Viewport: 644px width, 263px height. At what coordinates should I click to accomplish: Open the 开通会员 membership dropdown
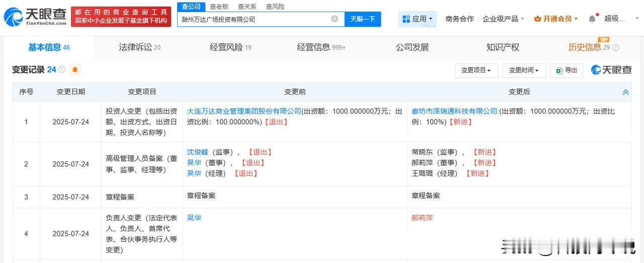click(556, 19)
